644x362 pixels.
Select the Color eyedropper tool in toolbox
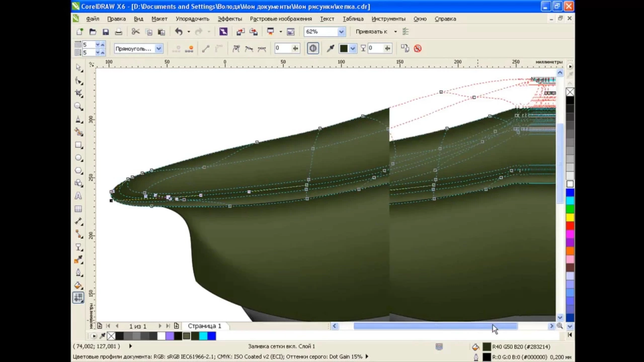(x=78, y=260)
